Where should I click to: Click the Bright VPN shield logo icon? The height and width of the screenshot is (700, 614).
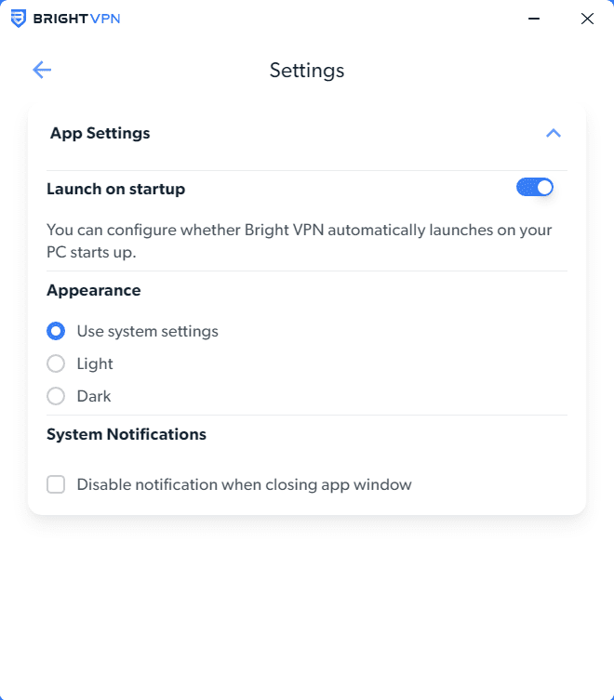(19, 19)
